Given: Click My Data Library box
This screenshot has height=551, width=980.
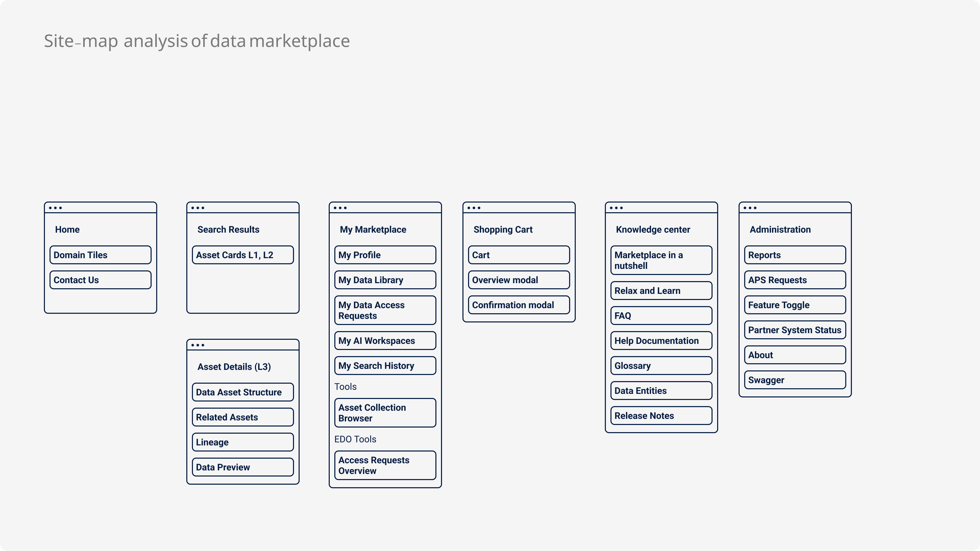Looking at the screenshot, I should coord(385,280).
